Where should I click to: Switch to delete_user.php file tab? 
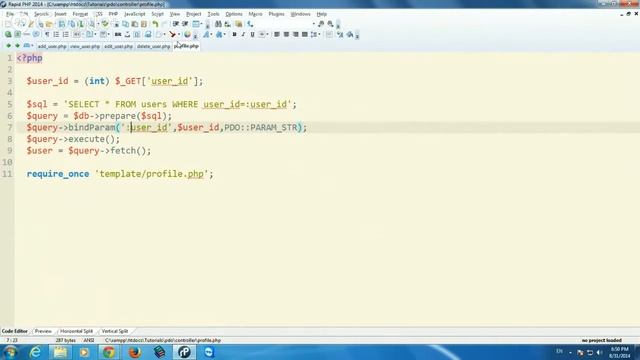pyautogui.click(x=153, y=47)
